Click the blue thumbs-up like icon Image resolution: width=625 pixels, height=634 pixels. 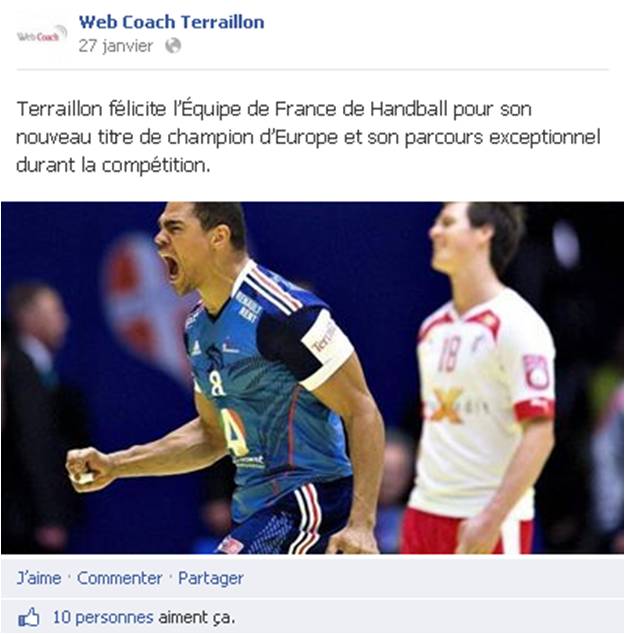[29, 617]
